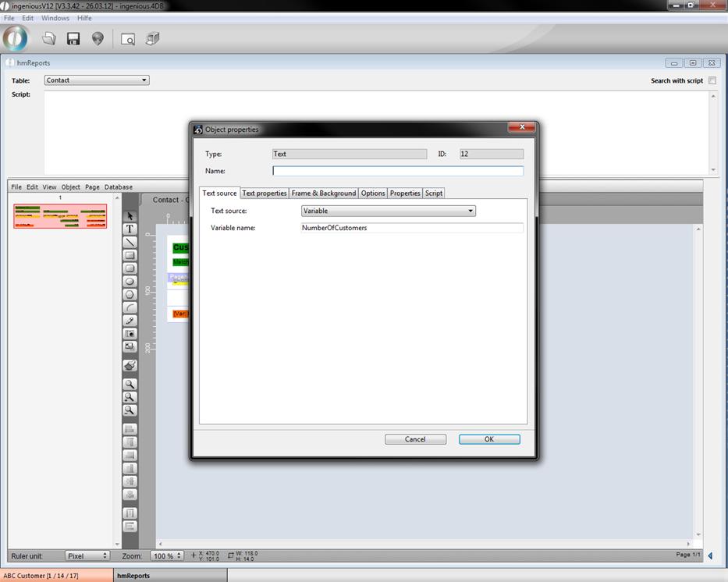The width and height of the screenshot is (728, 582).
Task: Click the open folder toolbar icon
Action: [x=49, y=39]
